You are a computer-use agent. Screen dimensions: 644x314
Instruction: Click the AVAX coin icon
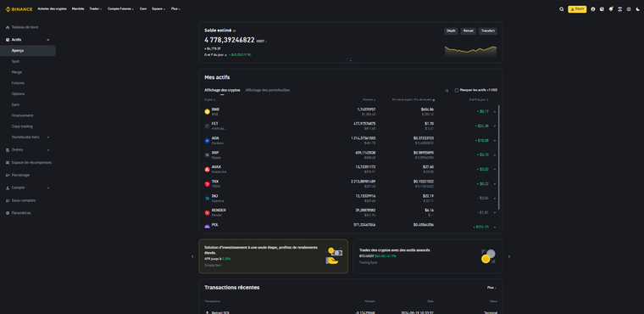[x=207, y=169]
